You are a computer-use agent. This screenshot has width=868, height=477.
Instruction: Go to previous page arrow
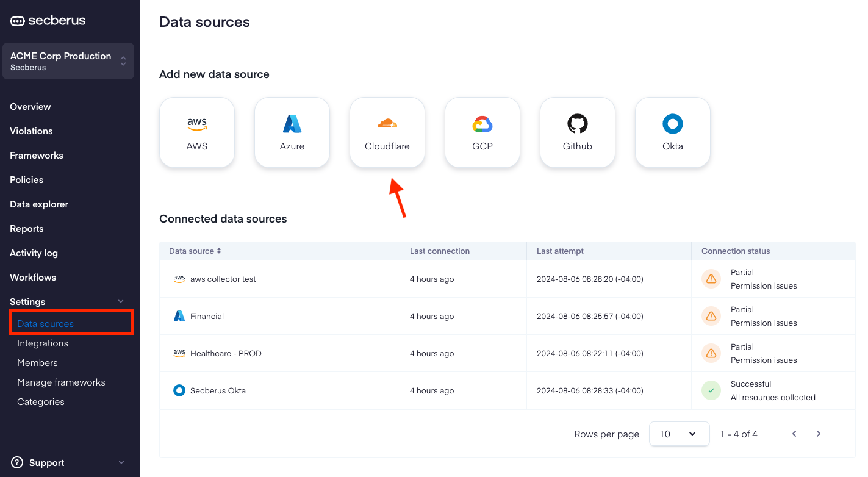pyautogui.click(x=794, y=434)
